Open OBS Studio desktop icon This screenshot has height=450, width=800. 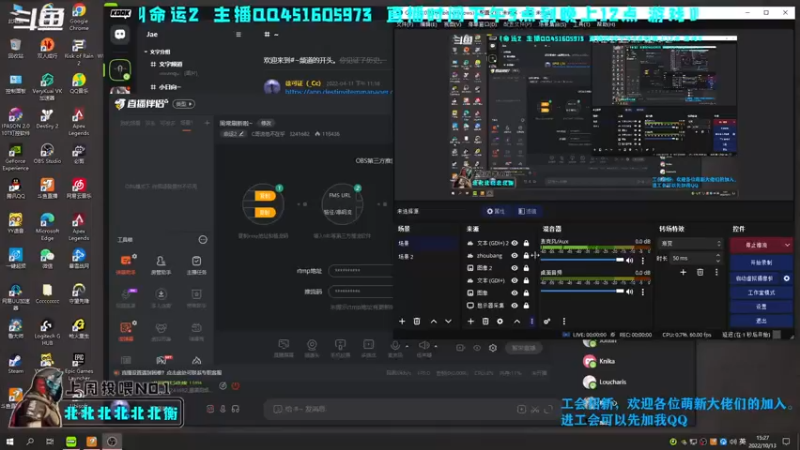pos(47,154)
